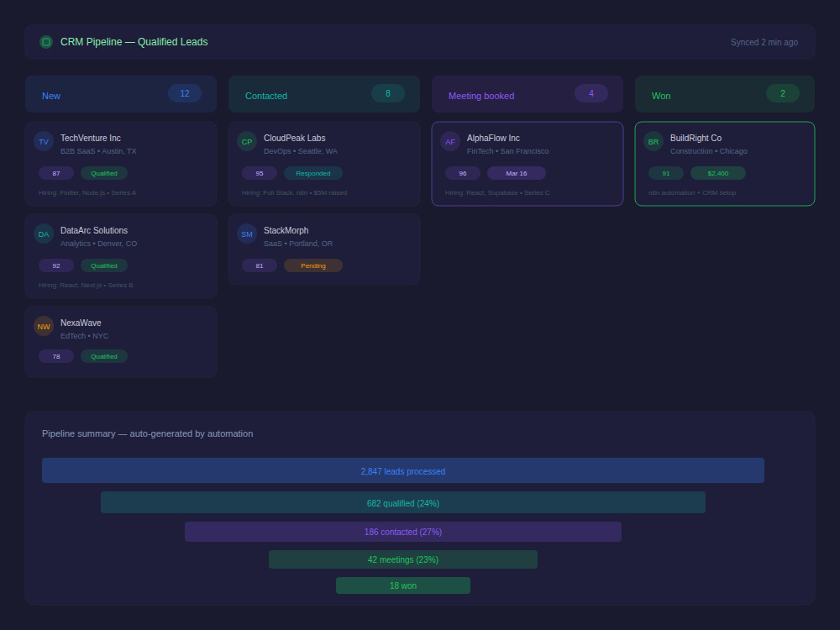Image resolution: width=840 pixels, height=630 pixels.
Task: Click BuildRight's score badge 91
Action: [x=666, y=173]
